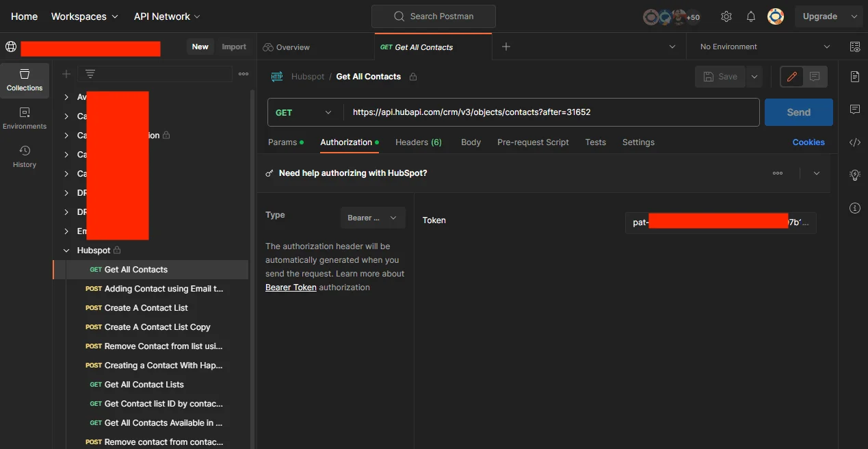
Task: Open the Tests tab
Action: 595,142
